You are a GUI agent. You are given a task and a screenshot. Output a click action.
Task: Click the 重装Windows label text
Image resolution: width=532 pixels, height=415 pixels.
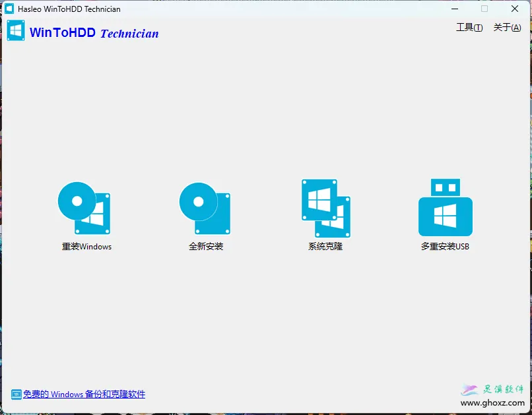85,247
